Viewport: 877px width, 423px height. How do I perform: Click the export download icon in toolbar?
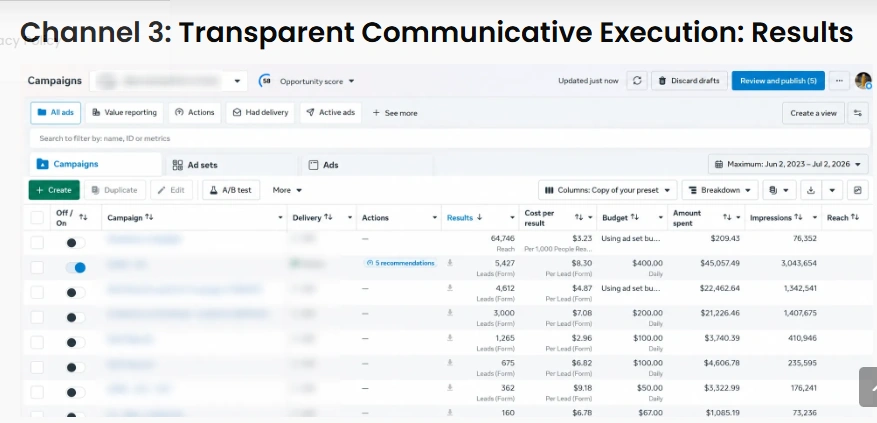[x=810, y=190]
